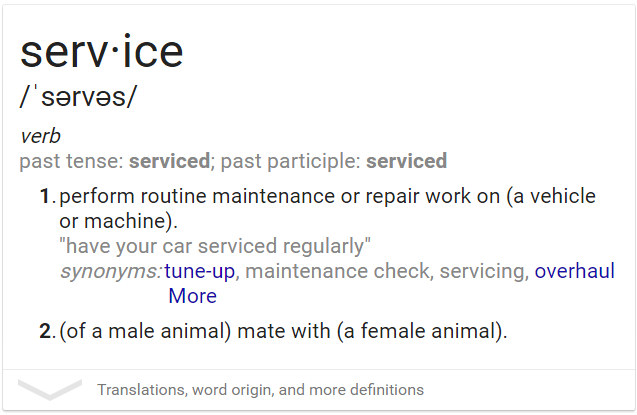Click the first definition about routine maintenance
637x415 pixels.
click(327, 208)
